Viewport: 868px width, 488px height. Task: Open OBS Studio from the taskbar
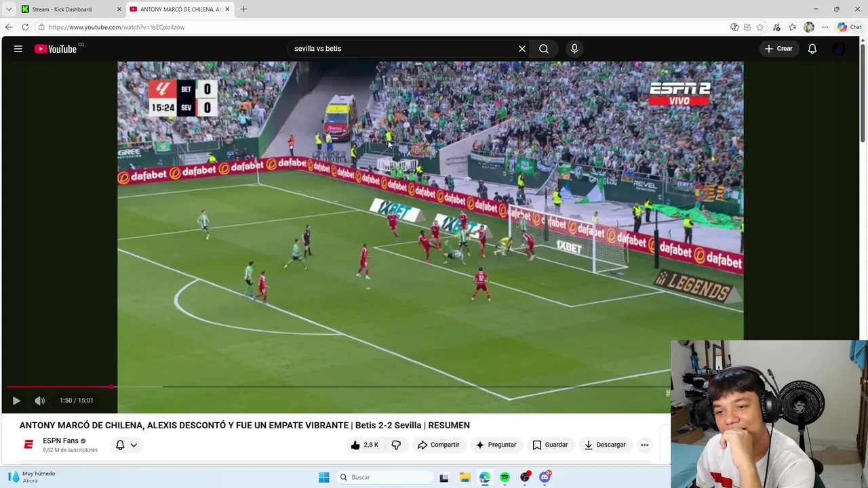point(525,477)
